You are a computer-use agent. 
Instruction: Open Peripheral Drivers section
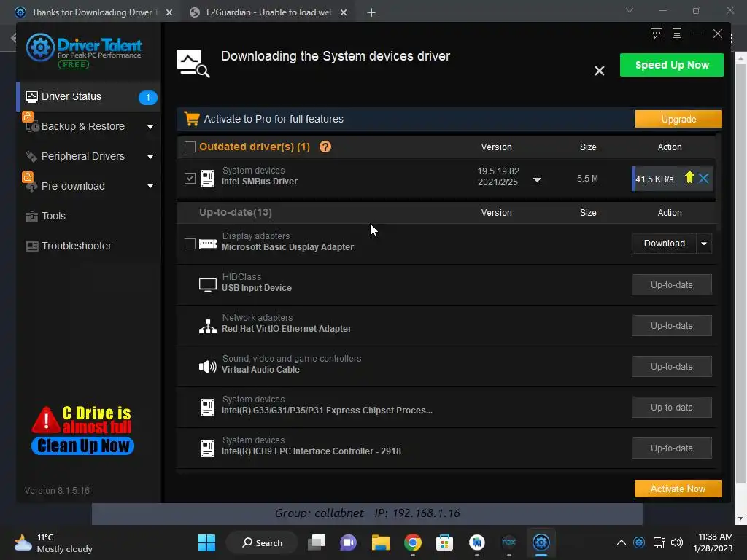pyautogui.click(x=89, y=156)
